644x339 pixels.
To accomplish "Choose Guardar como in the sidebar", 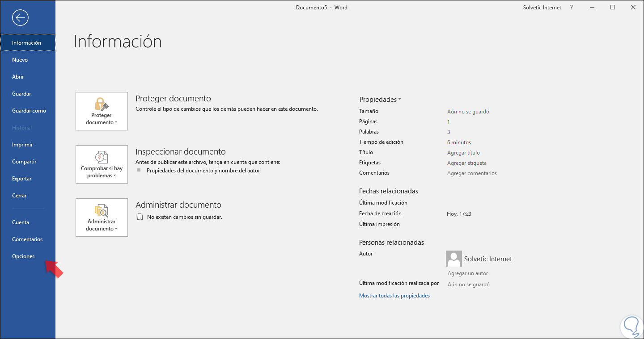I will pos(28,111).
